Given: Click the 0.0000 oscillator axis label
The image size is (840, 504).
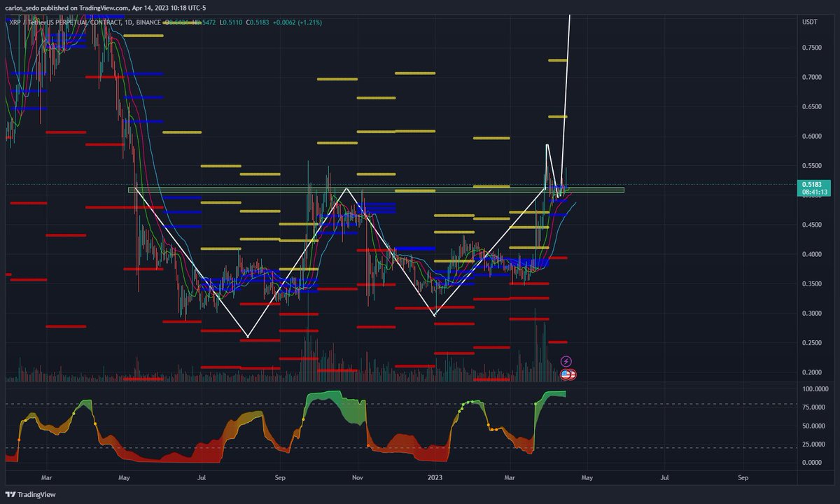Looking at the screenshot, I should 812,463.
